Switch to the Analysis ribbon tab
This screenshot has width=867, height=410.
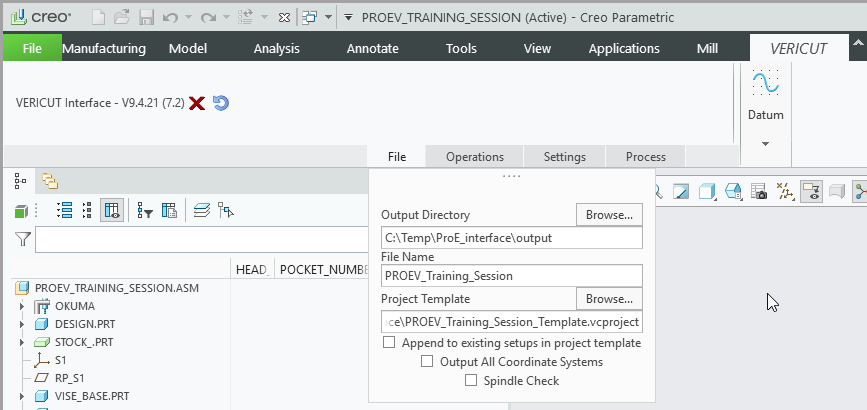(x=276, y=49)
